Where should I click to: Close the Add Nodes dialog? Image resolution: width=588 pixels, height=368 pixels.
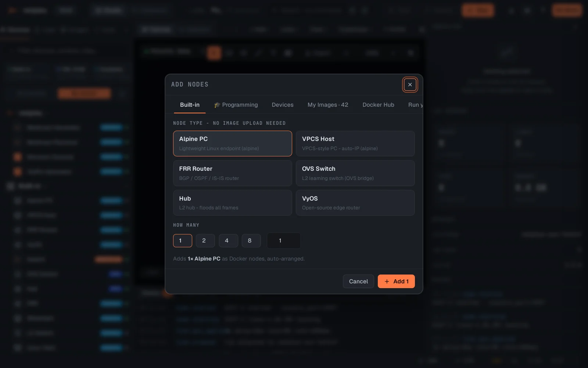[410, 85]
